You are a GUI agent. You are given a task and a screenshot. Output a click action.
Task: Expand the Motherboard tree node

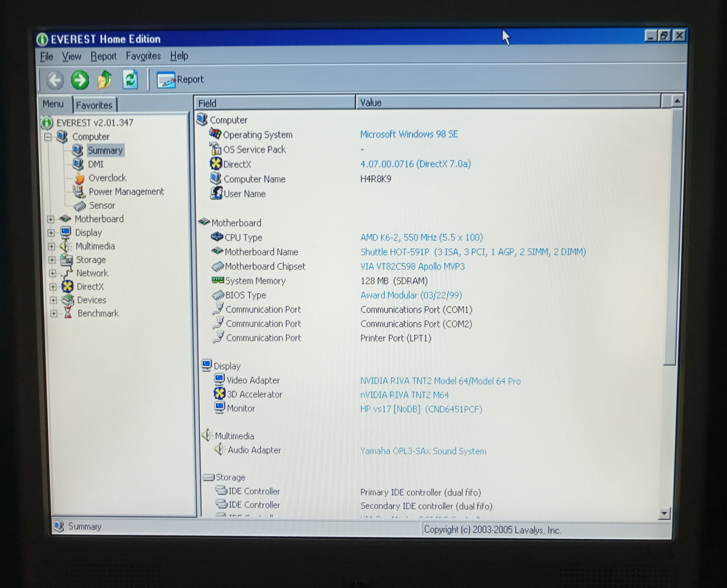[51, 219]
